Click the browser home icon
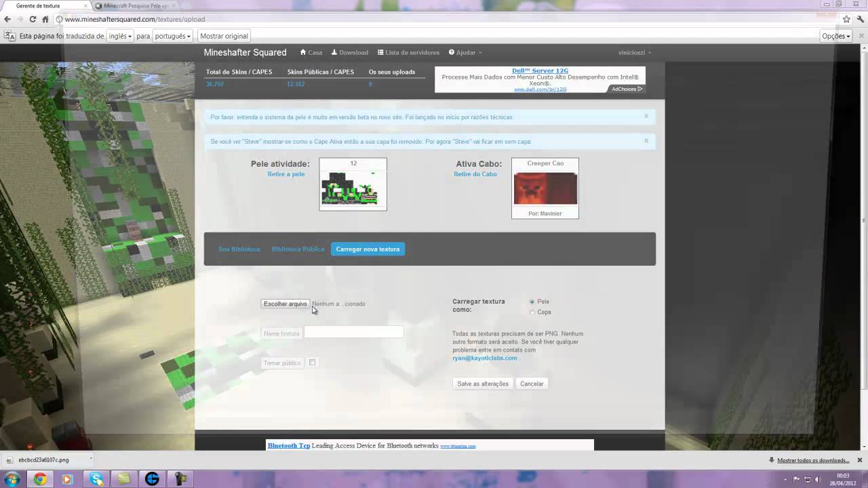The width and height of the screenshot is (868, 488). coord(45,19)
